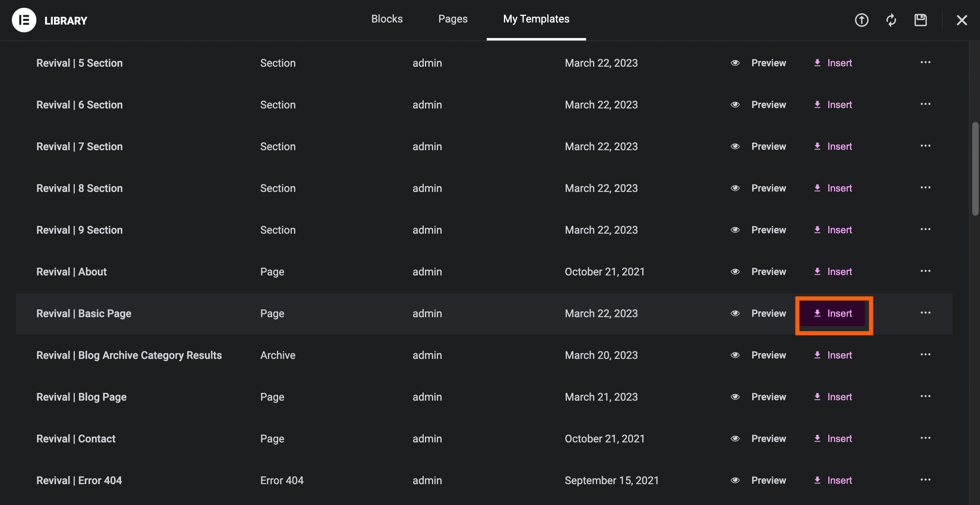Insert the Revival Basic Page template

tap(833, 313)
